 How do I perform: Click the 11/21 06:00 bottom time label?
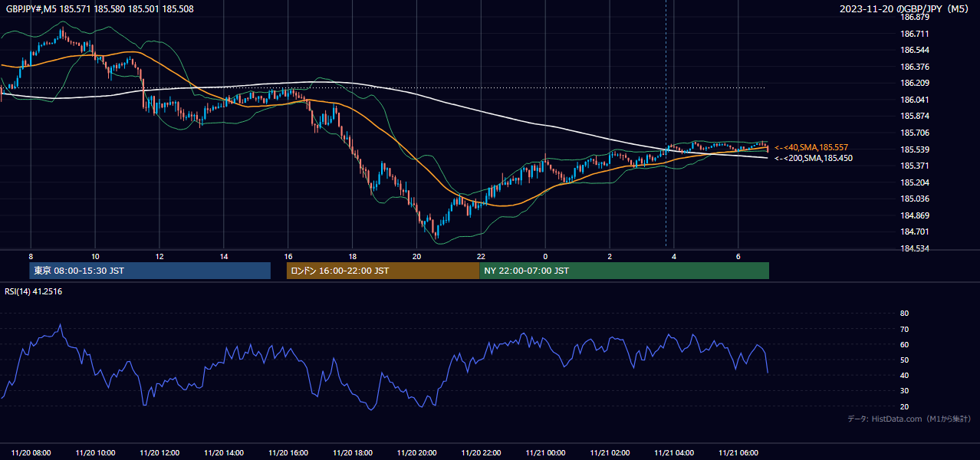[738, 452]
